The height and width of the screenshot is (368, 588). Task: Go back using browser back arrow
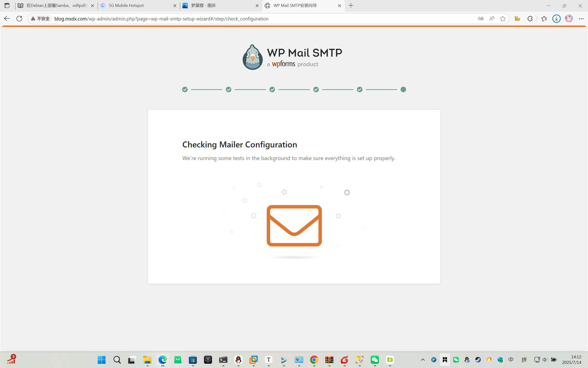click(x=7, y=18)
